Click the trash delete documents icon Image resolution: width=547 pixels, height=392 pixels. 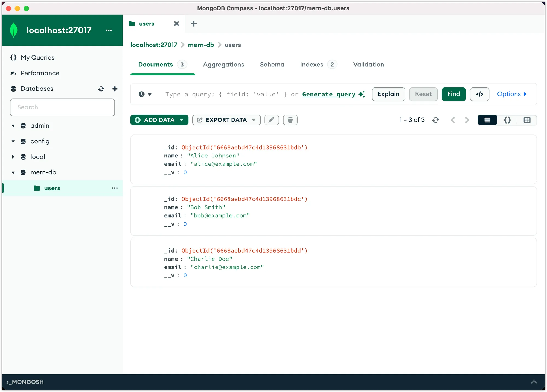click(290, 120)
